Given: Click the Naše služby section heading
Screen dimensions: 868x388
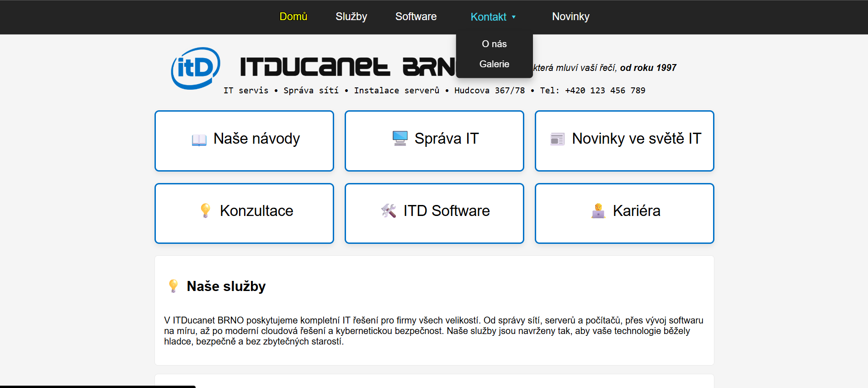Looking at the screenshot, I should (226, 286).
